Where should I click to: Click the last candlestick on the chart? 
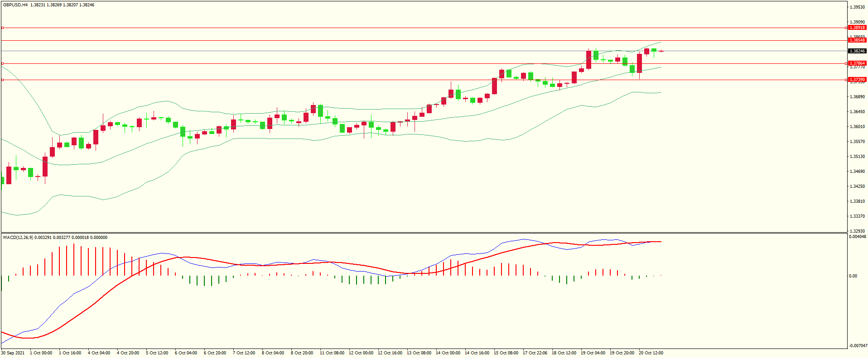tap(661, 51)
